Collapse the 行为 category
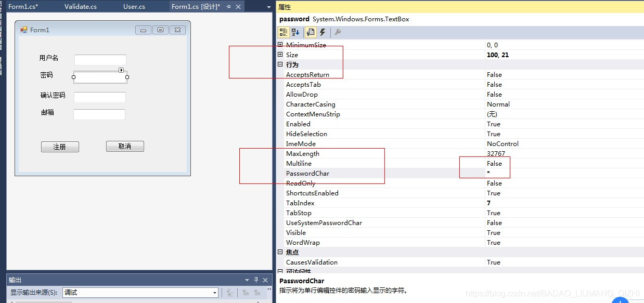The height and width of the screenshot is (303, 644). coord(280,64)
